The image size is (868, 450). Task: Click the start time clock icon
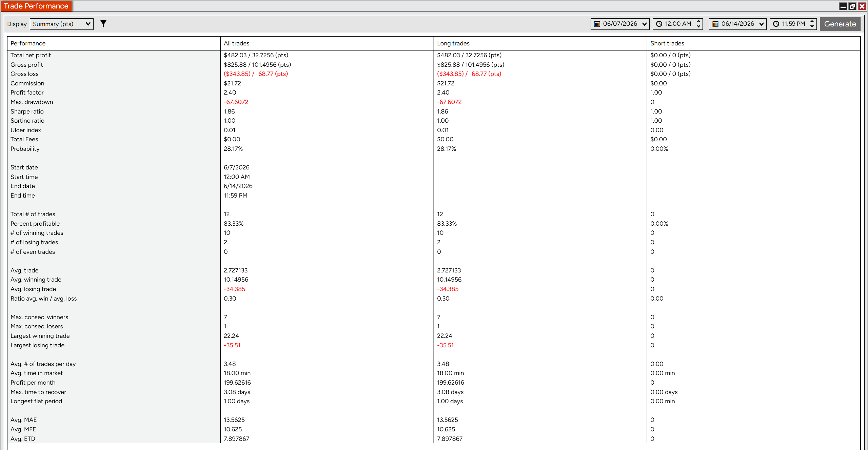(x=659, y=24)
